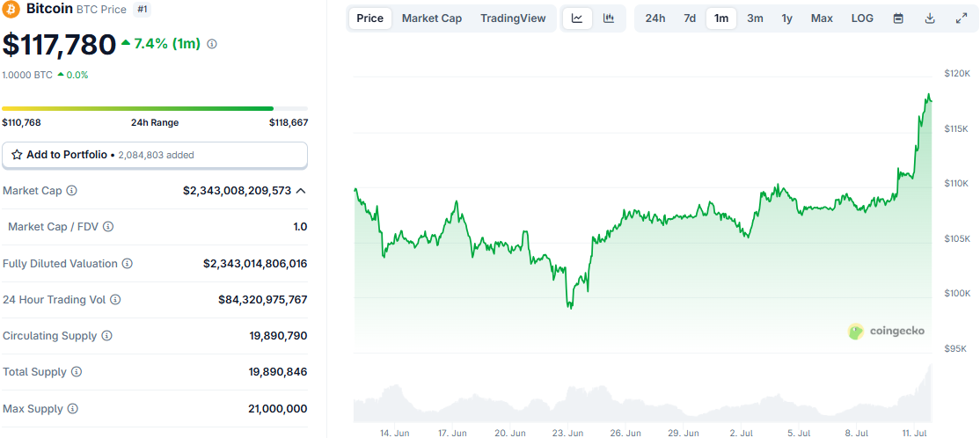Collapse the Market Cap details chevron
Screen dimensions: 980x438
[x=301, y=191]
